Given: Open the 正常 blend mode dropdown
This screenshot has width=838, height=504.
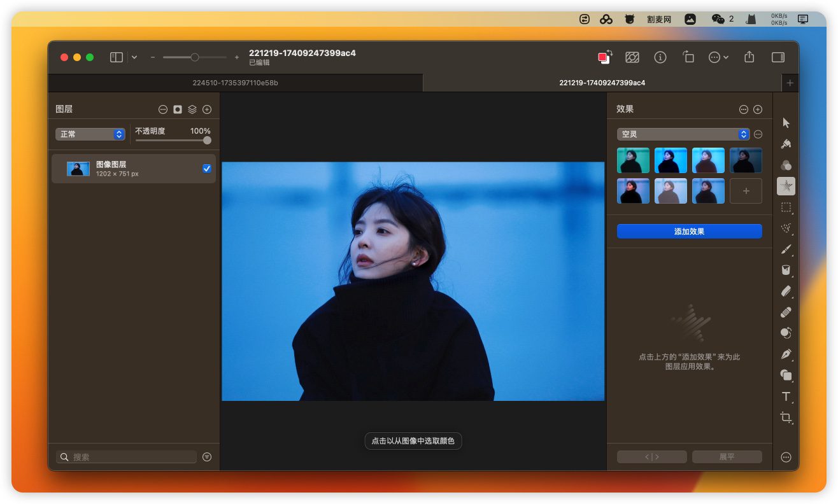Looking at the screenshot, I should tap(90, 134).
